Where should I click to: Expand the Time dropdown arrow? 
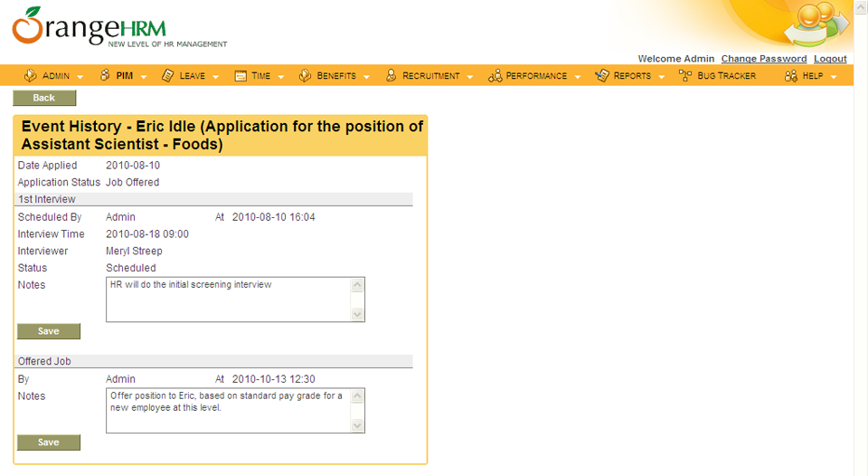click(x=280, y=77)
